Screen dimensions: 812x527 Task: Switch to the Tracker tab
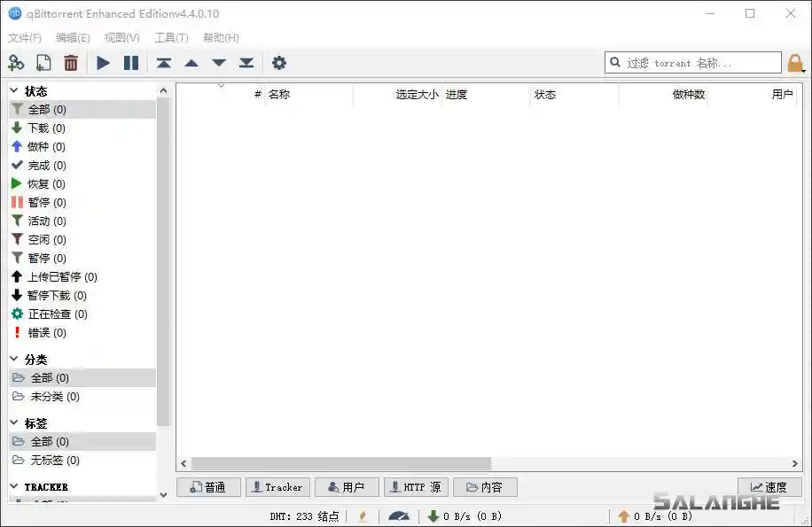pos(277,486)
